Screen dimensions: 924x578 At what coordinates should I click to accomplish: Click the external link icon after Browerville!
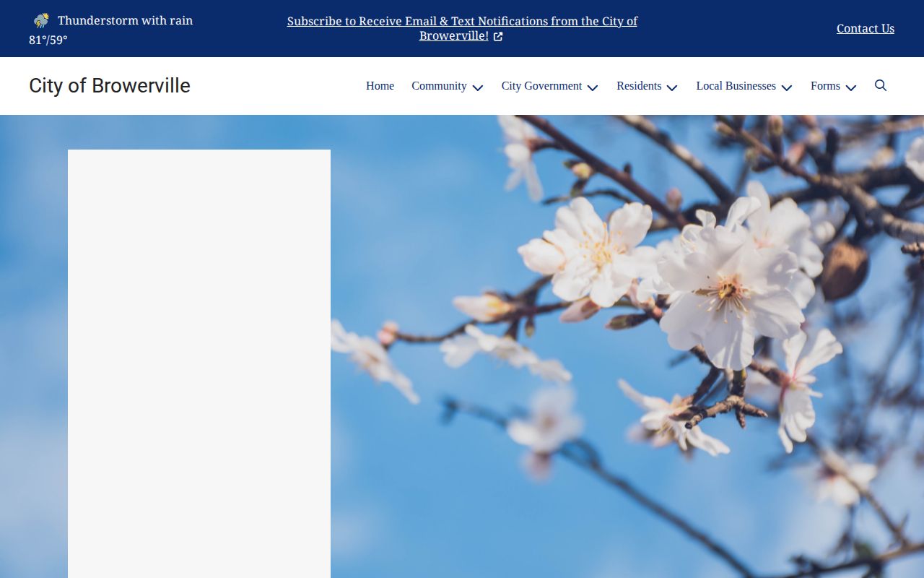498,36
